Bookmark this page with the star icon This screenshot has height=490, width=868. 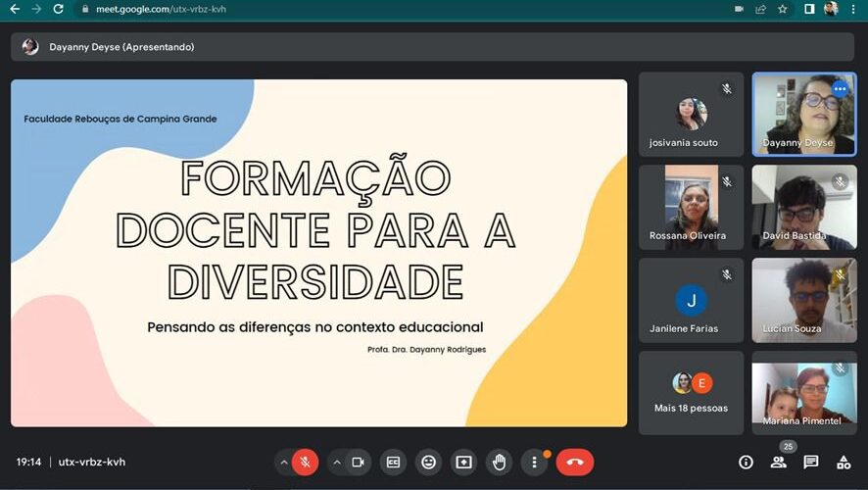click(x=783, y=9)
